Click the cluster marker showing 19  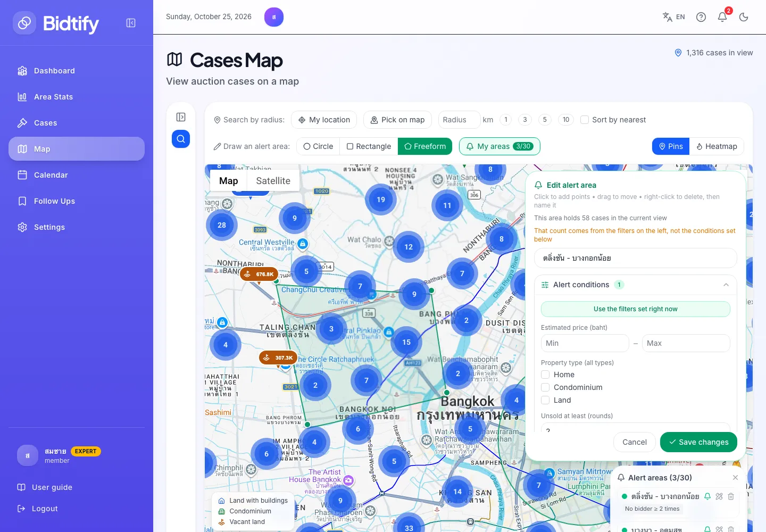click(x=381, y=199)
